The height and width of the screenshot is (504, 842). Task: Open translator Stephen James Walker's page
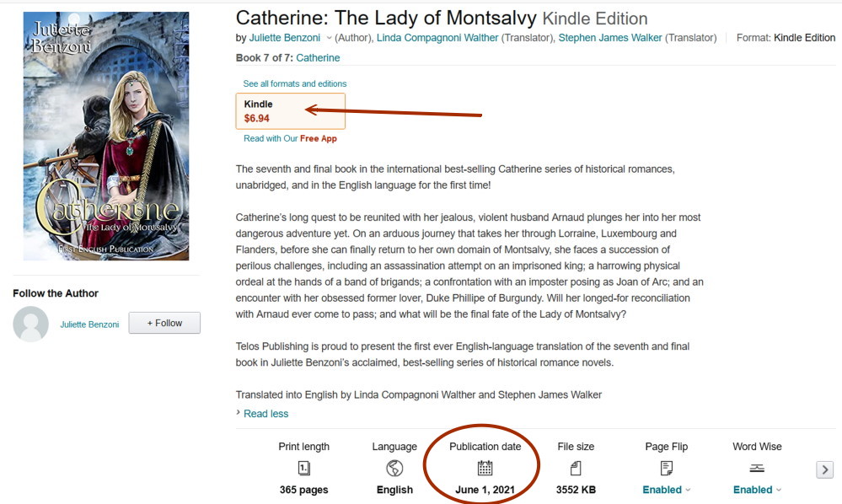click(x=610, y=38)
